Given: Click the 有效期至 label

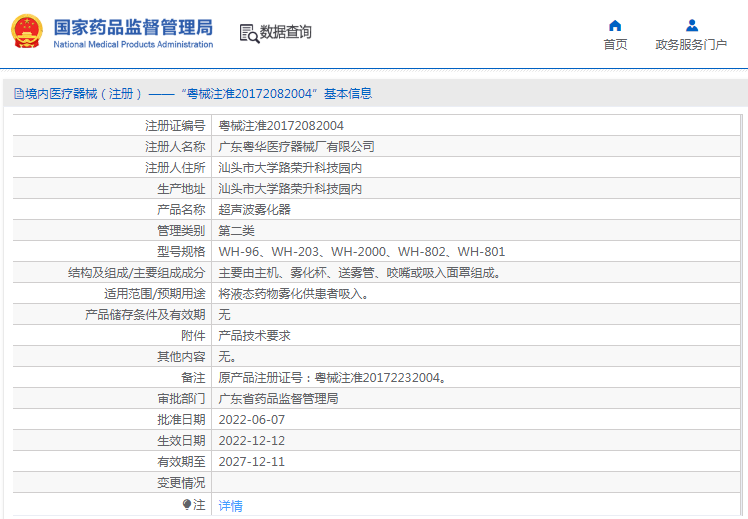Looking at the screenshot, I should (181, 461).
